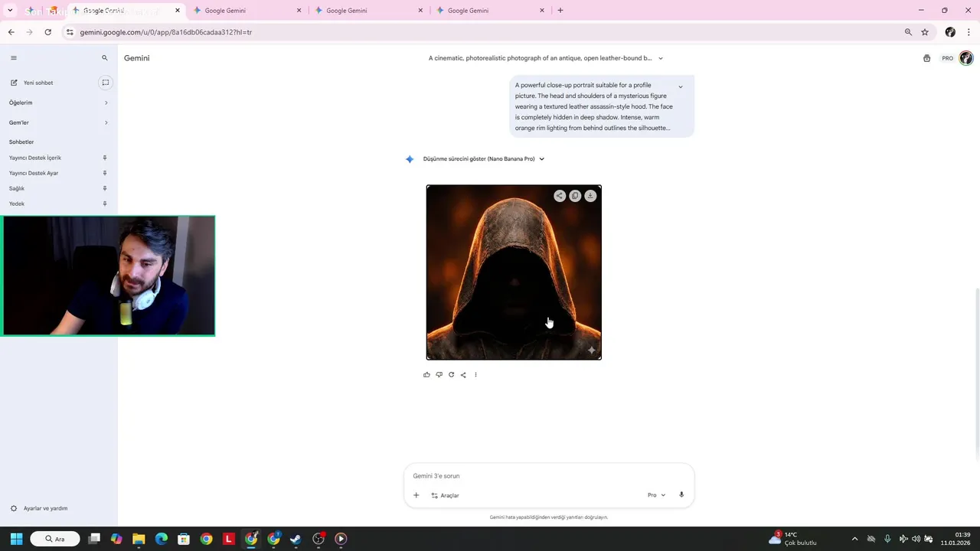Viewport: 980px width, 551px height.
Task: Click the address bar URL
Action: (165, 32)
